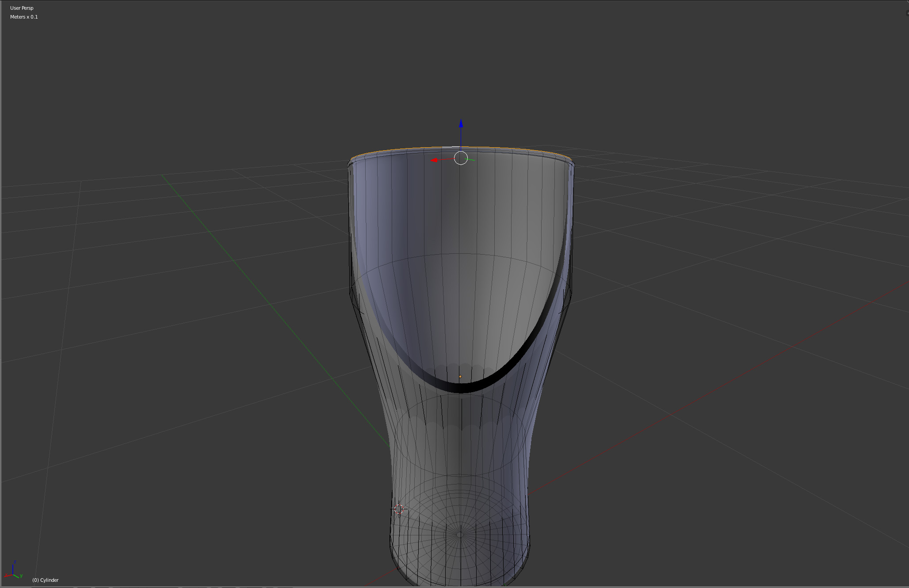Click the dark inner lip at bowl bottom
Image resolution: width=909 pixels, height=588 pixels.
[461, 388]
